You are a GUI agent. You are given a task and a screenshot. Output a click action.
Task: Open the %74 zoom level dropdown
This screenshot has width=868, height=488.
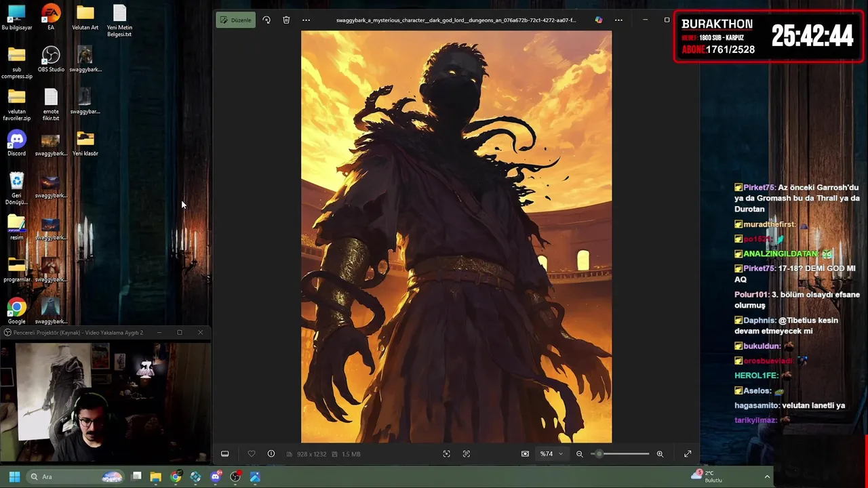(551, 454)
